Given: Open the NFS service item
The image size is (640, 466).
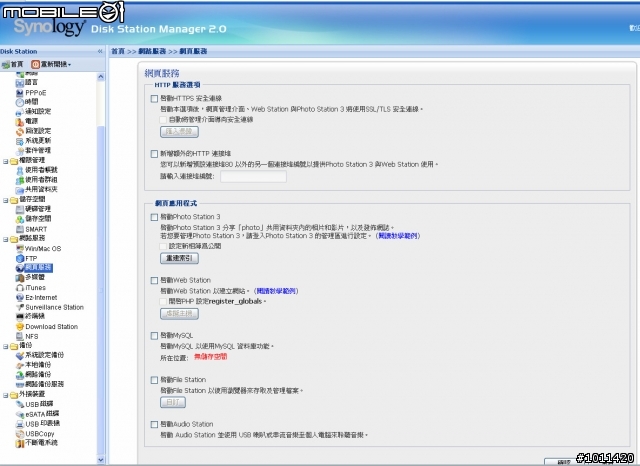Looking at the screenshot, I should (27, 337).
